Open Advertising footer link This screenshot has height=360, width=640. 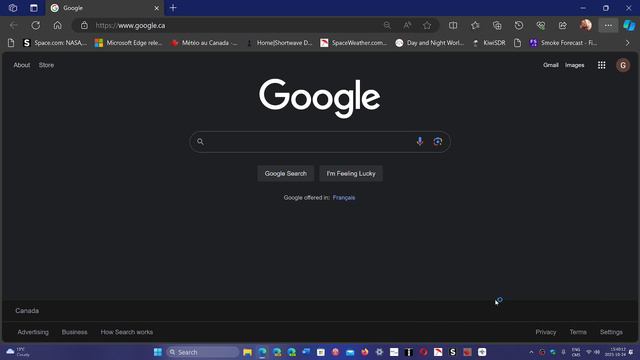(x=33, y=332)
